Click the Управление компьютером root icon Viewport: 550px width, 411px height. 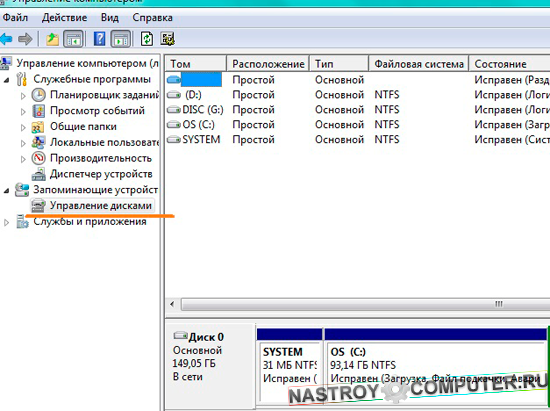(6, 63)
